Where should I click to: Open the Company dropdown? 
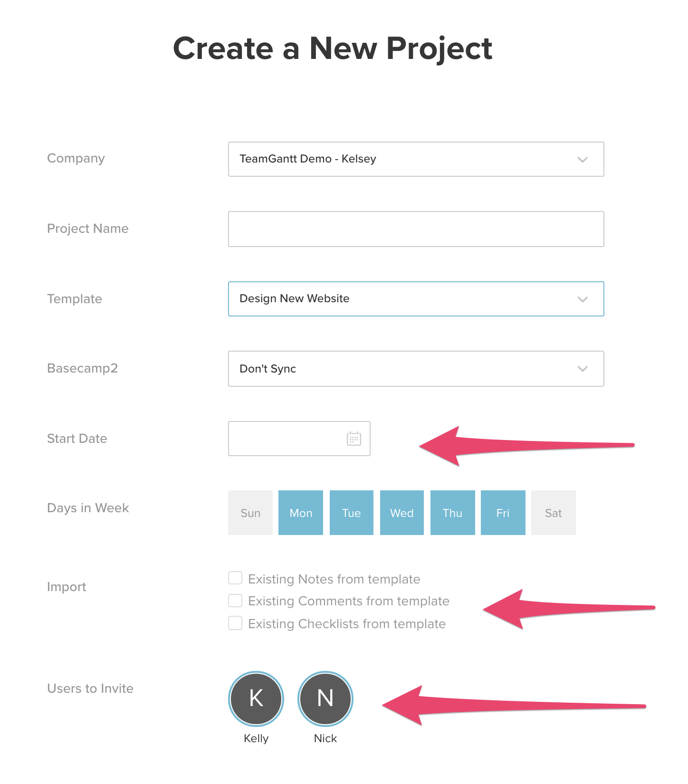tap(416, 159)
